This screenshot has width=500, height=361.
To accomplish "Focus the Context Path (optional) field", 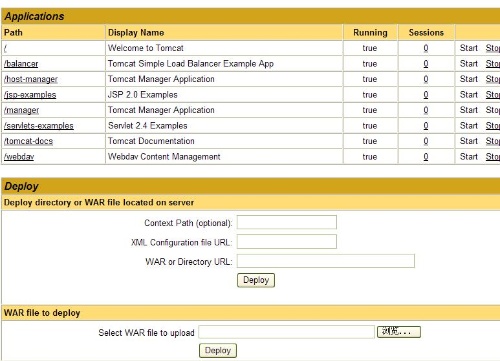I will coord(287,222).
